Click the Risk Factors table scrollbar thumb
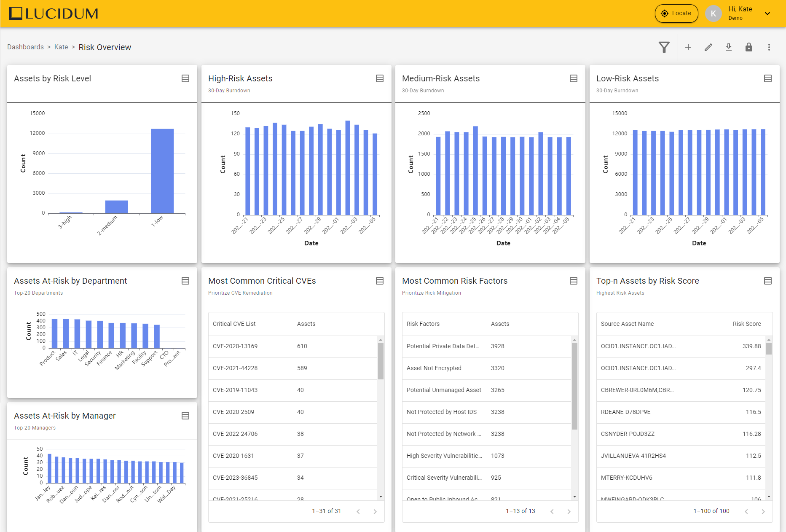Image resolution: width=786 pixels, height=532 pixels. [574, 386]
